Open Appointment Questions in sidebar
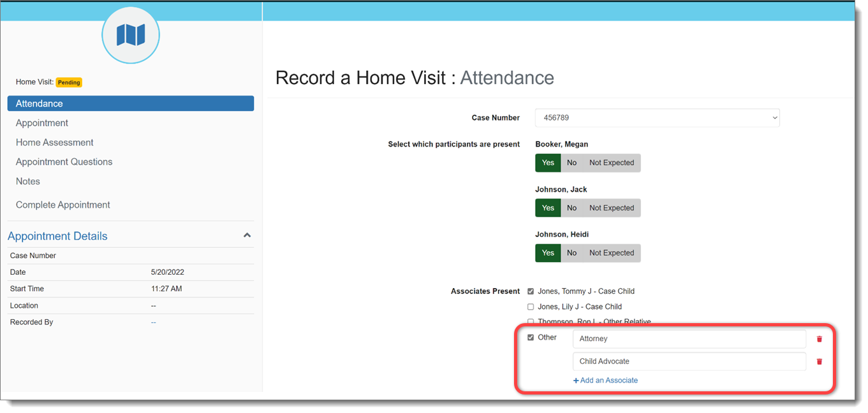Viewport: 868px width, 413px height. tap(64, 162)
